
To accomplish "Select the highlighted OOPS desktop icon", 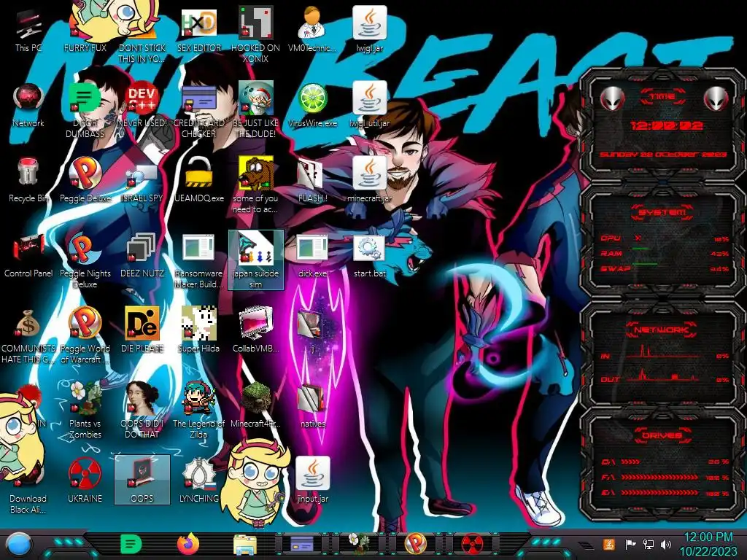I will (x=142, y=480).
